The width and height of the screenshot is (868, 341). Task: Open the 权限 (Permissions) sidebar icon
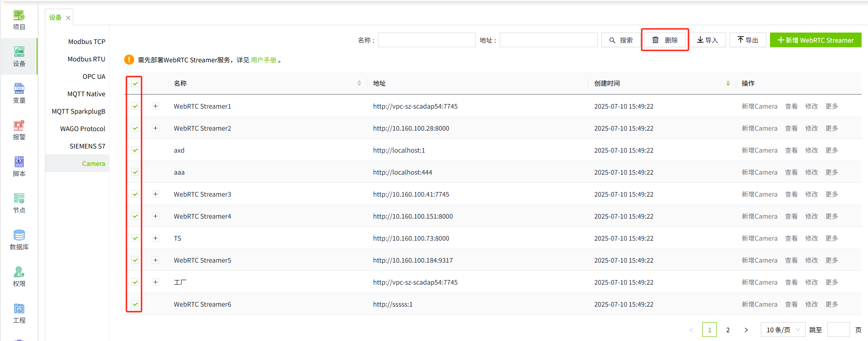[x=19, y=277]
